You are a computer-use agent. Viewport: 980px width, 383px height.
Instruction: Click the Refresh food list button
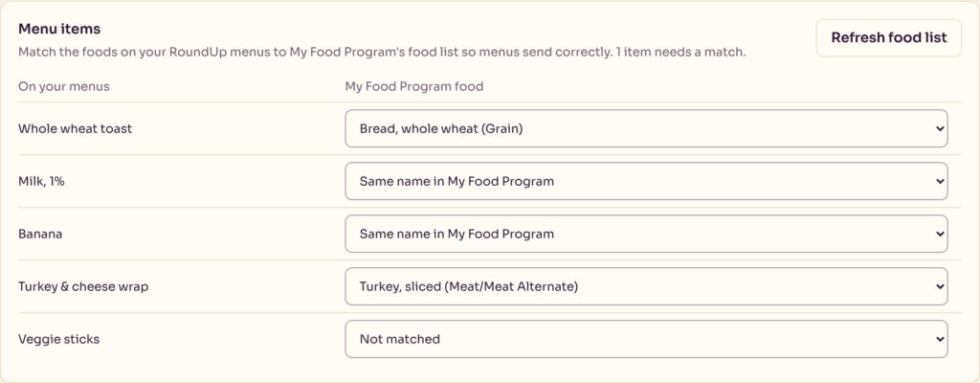(x=889, y=38)
